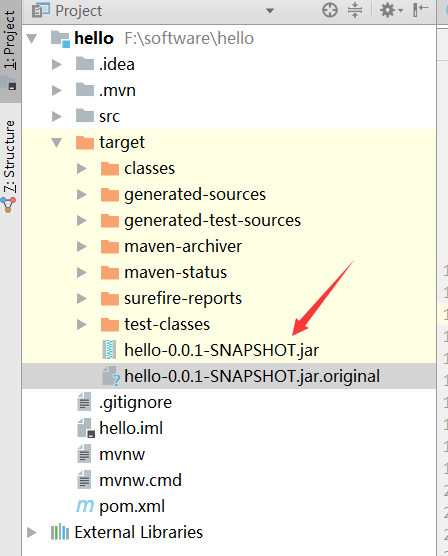Click the Maven m icon of pom.xml

[85, 506]
